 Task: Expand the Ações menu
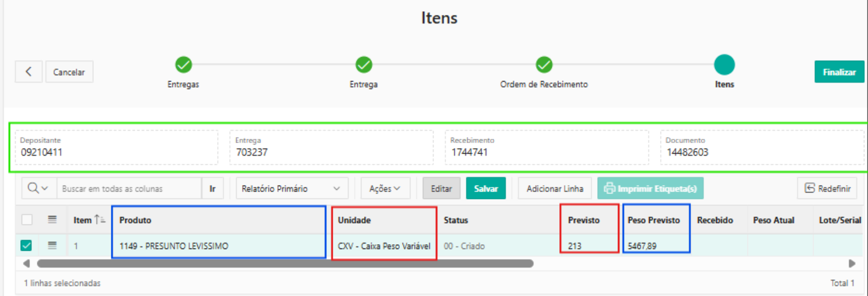384,188
